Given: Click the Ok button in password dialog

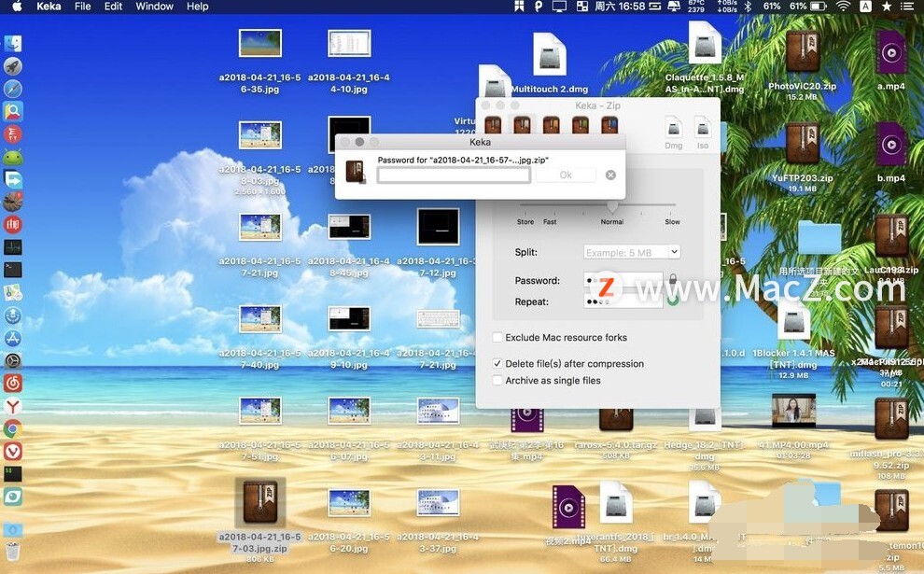Looking at the screenshot, I should [566, 175].
